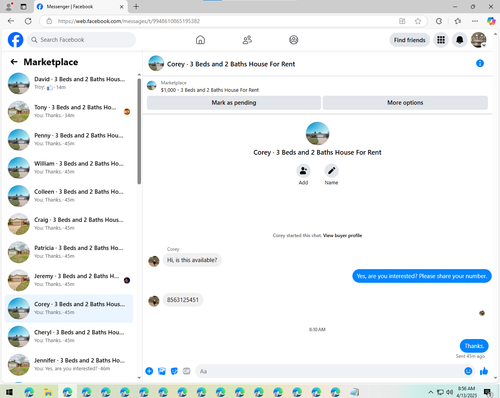
Task: Choose a GIF icon
Action: point(187,371)
